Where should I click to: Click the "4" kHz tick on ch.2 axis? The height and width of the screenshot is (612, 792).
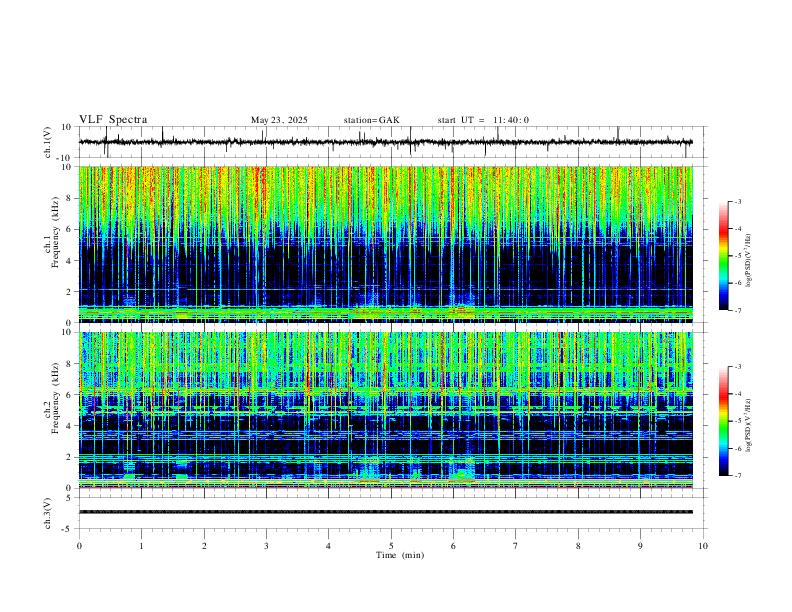pos(69,426)
